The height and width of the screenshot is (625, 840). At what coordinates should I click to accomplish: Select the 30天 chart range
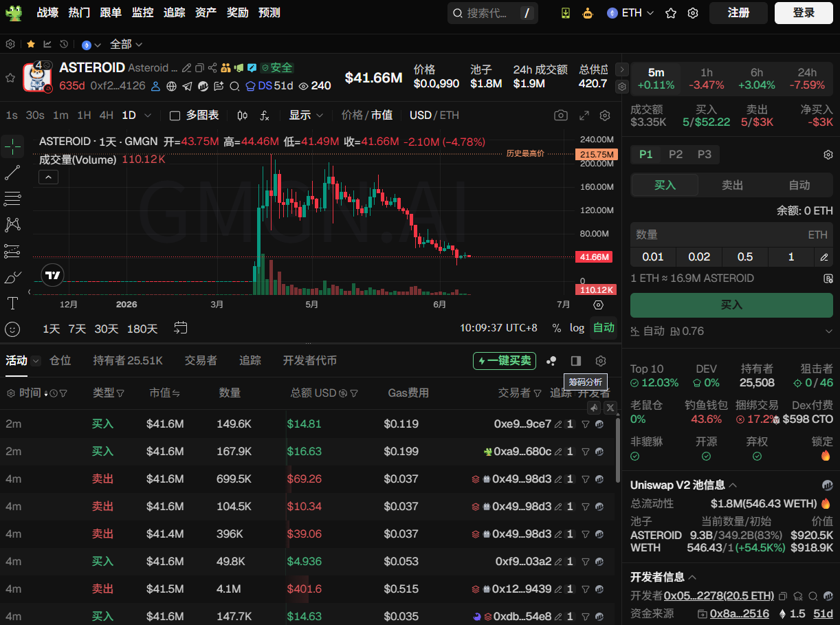pos(107,329)
